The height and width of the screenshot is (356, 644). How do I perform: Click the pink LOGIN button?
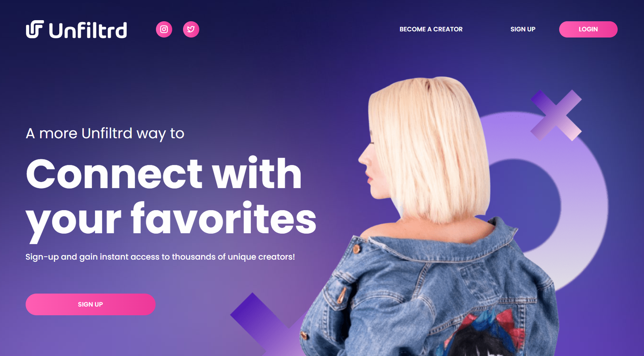[x=588, y=29]
